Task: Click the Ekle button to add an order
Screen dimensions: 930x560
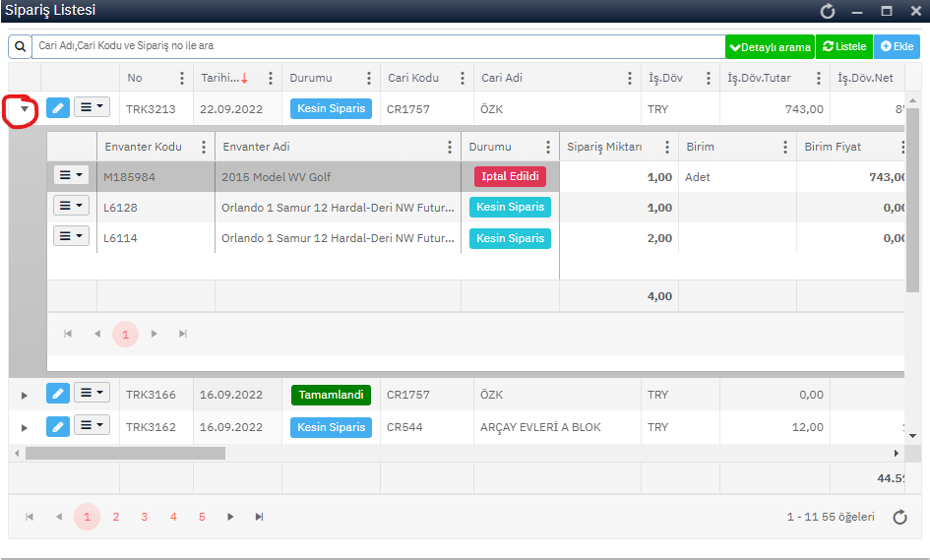Action: (897, 46)
